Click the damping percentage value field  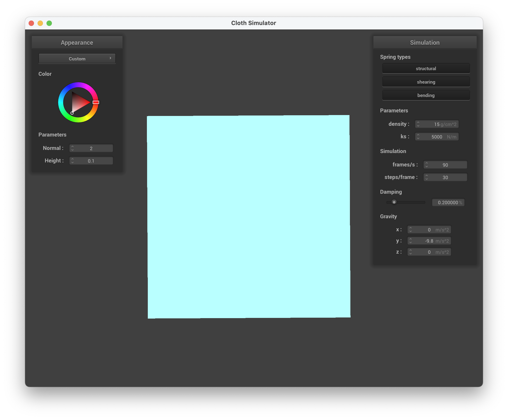[448, 202]
